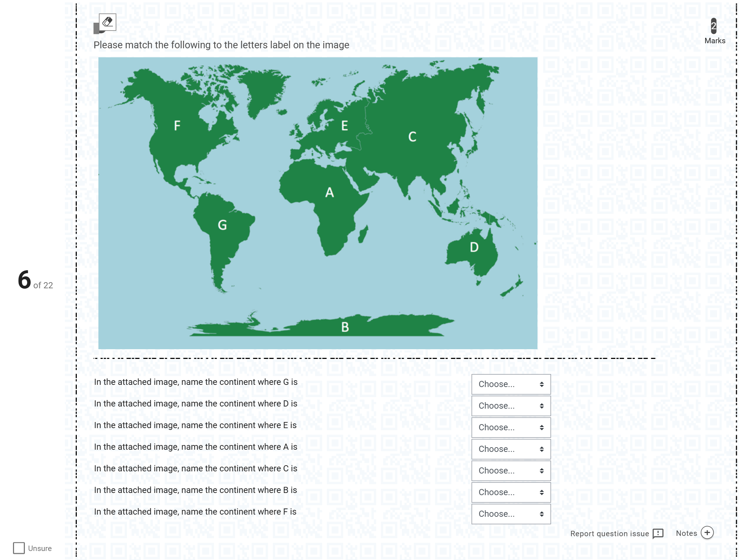Open the dropdown for continent E
Viewport: 739px width, 560px height.
click(511, 427)
